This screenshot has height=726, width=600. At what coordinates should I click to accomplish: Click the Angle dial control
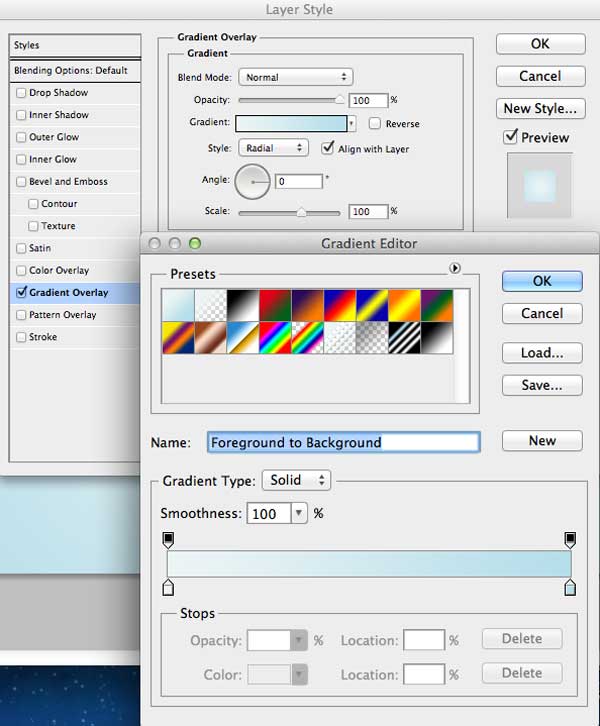[252, 182]
